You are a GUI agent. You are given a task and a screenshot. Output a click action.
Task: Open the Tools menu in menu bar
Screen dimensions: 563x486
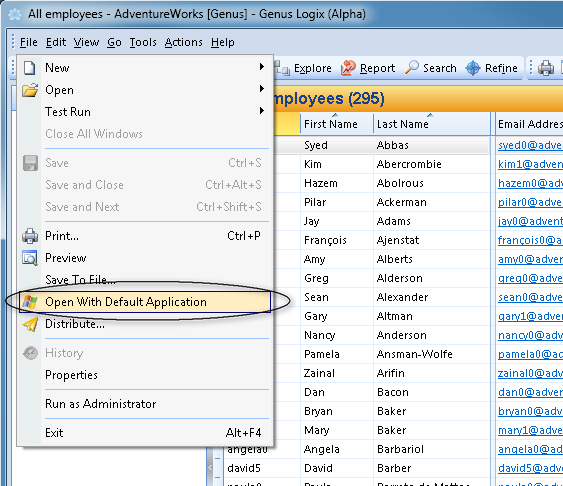pos(143,42)
